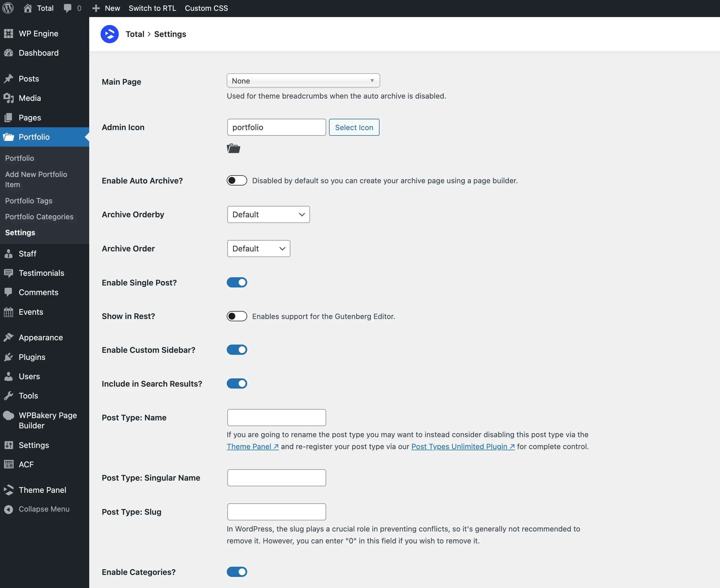Open the Archive Orderby dropdown
Screen dimensions: 720x588
coord(268,214)
